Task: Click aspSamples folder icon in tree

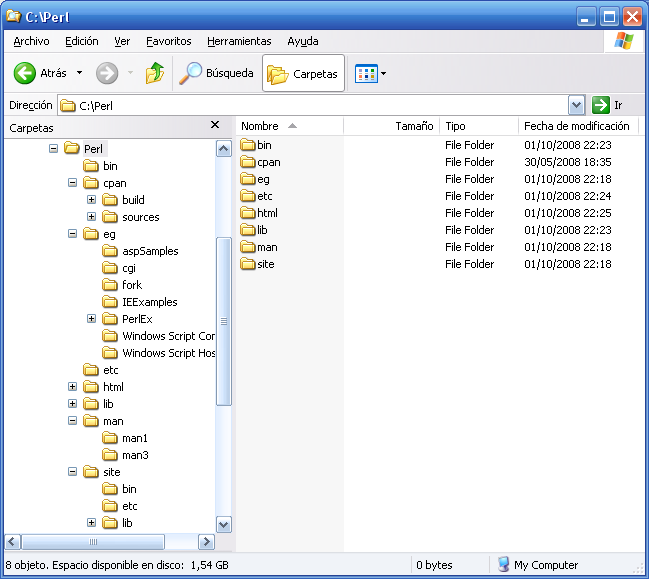Action: point(110,251)
